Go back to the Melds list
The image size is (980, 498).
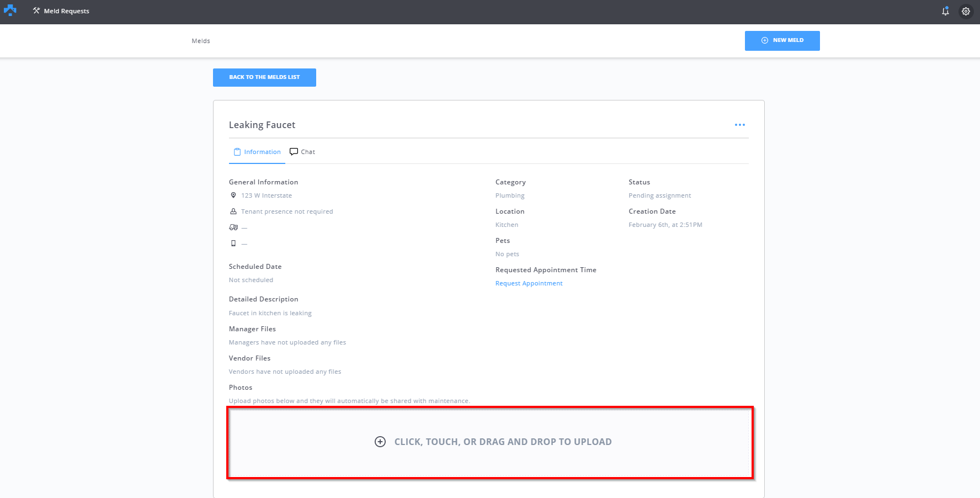click(264, 77)
